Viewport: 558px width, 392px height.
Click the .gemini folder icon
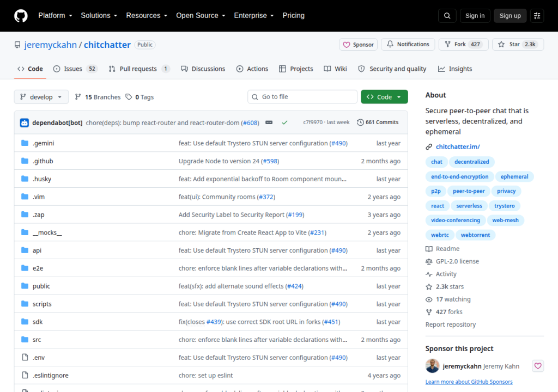[25, 143]
